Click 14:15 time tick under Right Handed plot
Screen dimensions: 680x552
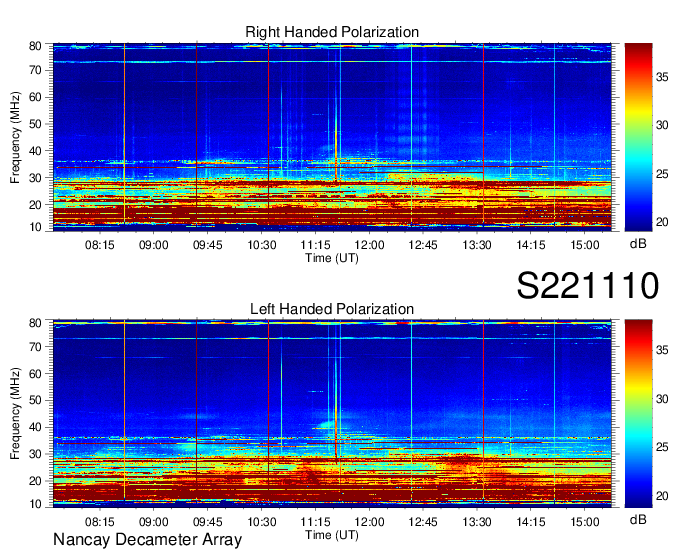pyautogui.click(x=531, y=245)
